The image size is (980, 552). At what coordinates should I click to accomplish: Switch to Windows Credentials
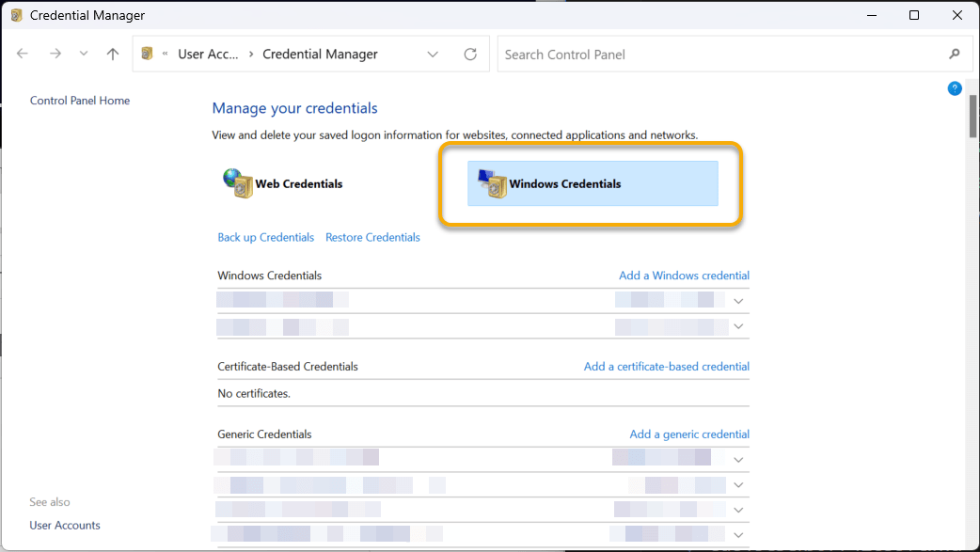pos(593,183)
